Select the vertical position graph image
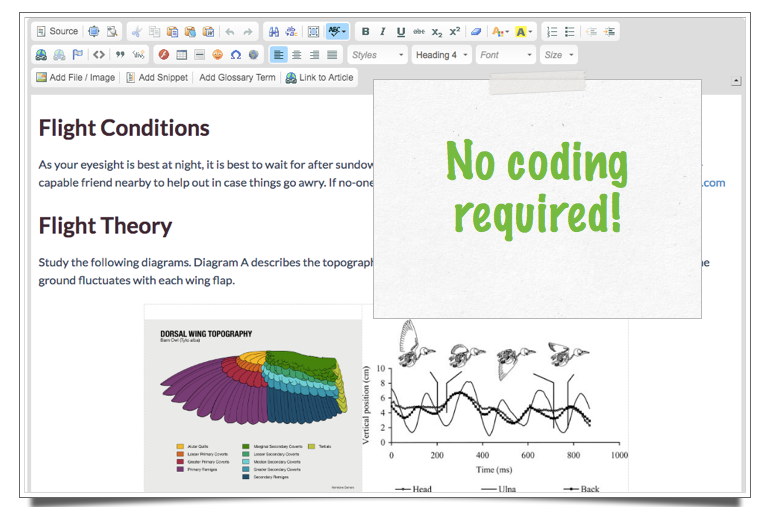Viewport: 771px width, 509px height. [495, 405]
